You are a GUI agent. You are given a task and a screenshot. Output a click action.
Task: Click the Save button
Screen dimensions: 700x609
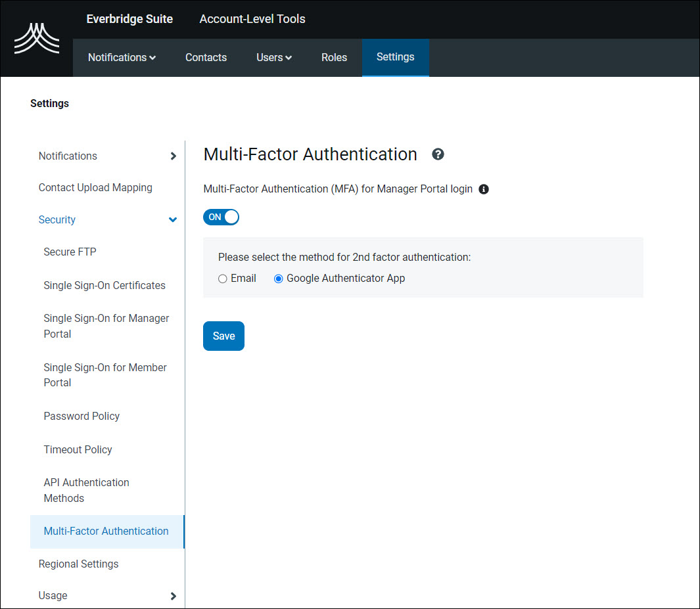223,336
